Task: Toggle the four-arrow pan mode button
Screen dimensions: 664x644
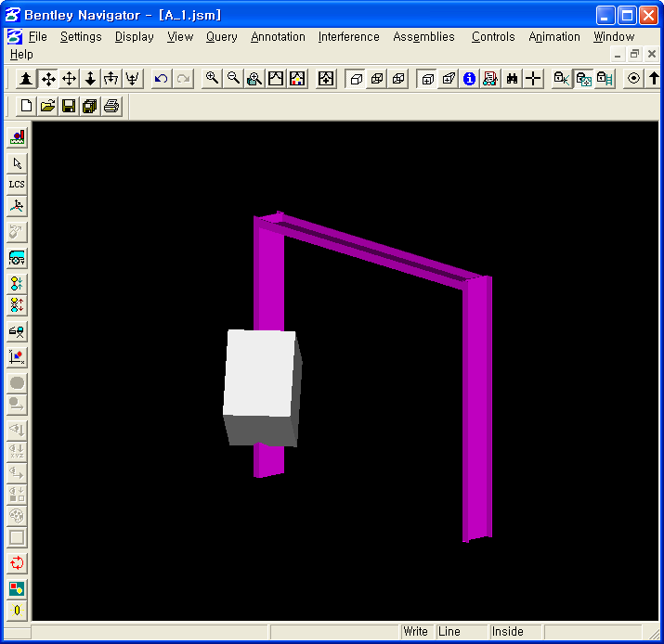Action: click(x=48, y=79)
